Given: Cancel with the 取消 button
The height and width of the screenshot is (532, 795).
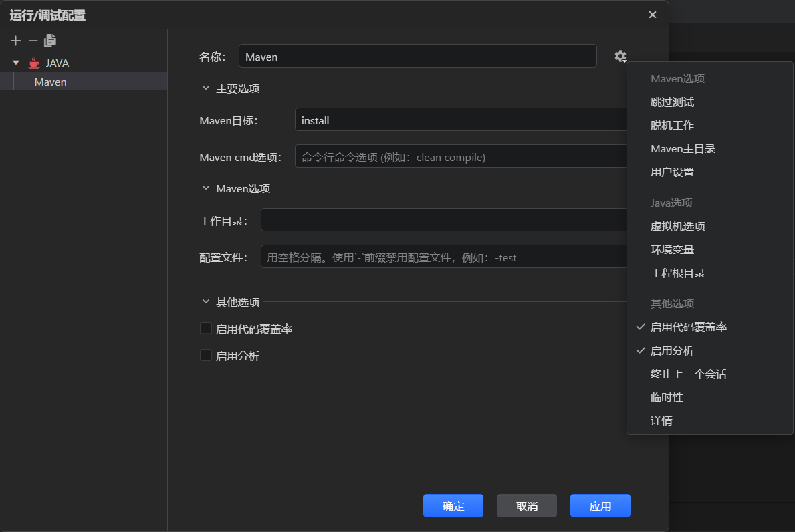Looking at the screenshot, I should (x=526, y=506).
